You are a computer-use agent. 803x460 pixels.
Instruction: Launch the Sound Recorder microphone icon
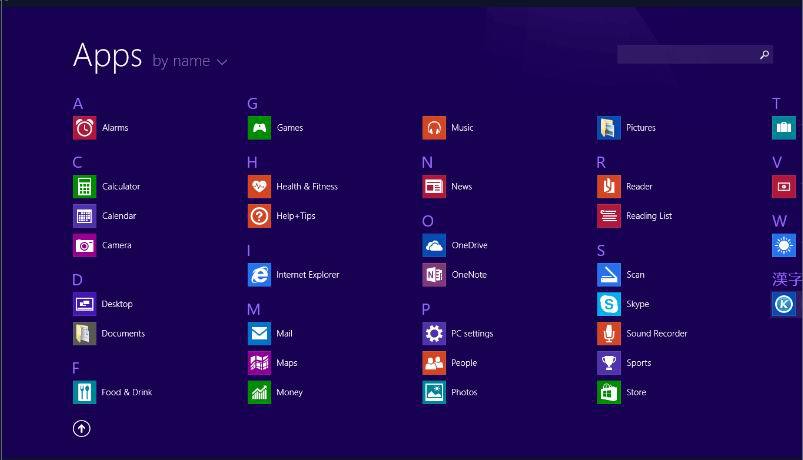click(x=608, y=333)
